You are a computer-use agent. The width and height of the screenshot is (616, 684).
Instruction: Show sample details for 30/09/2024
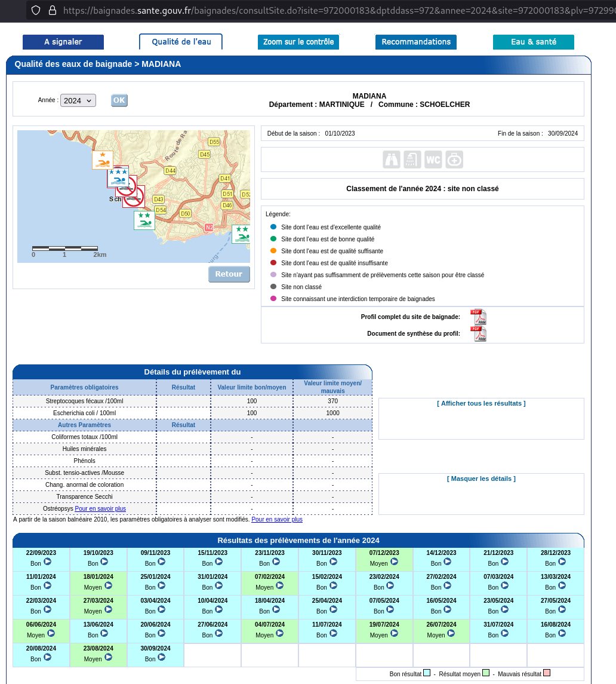pyautogui.click(x=161, y=657)
